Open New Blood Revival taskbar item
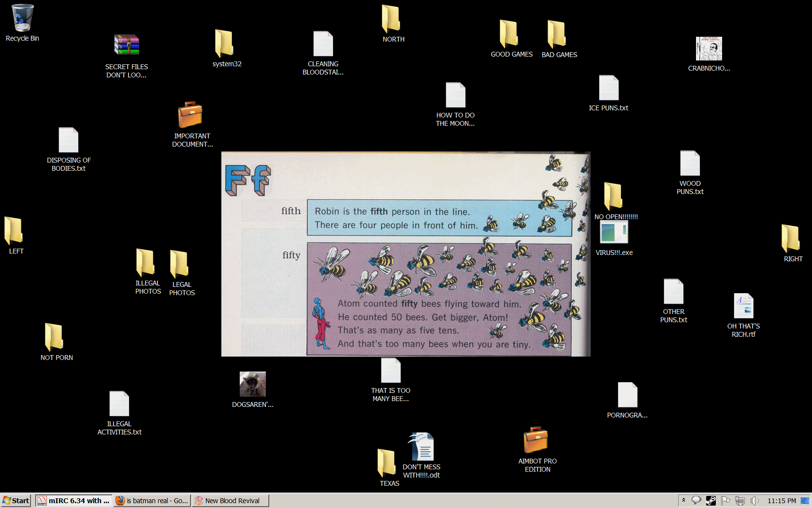The width and height of the screenshot is (812, 508). point(230,501)
